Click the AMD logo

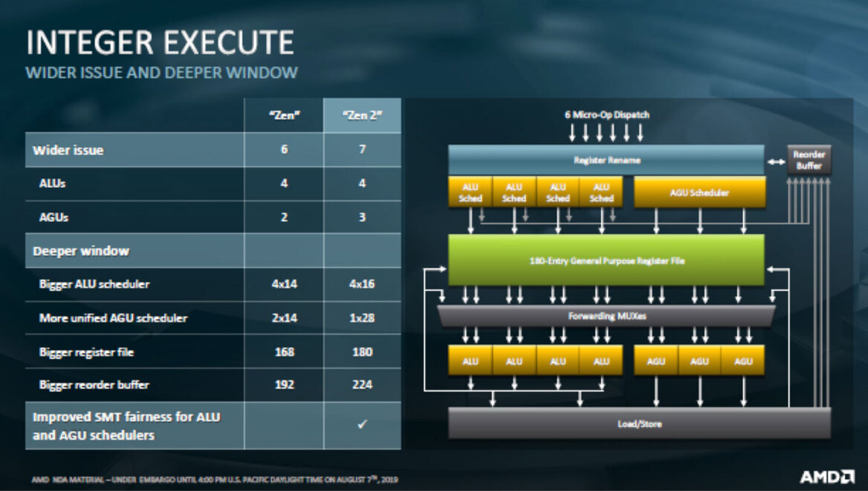(x=826, y=477)
